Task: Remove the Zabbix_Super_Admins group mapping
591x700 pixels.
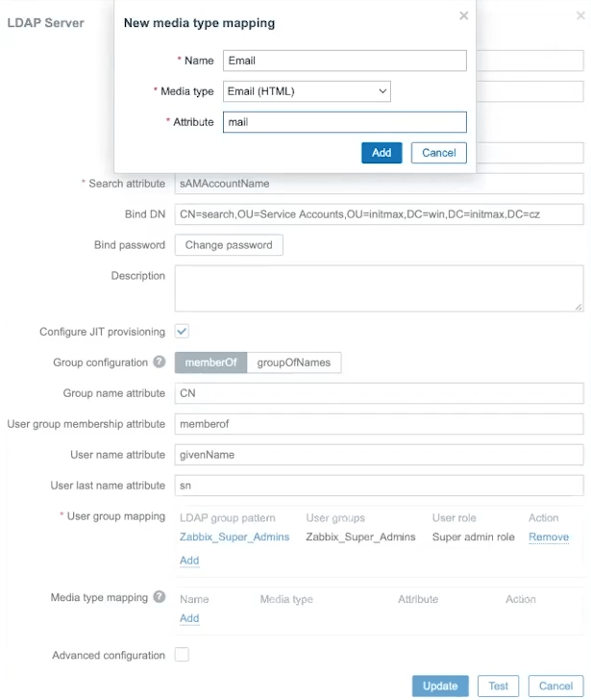Action: (549, 537)
